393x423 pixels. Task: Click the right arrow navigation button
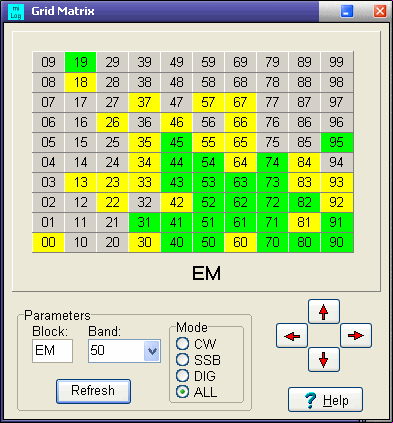pyautogui.click(x=356, y=336)
